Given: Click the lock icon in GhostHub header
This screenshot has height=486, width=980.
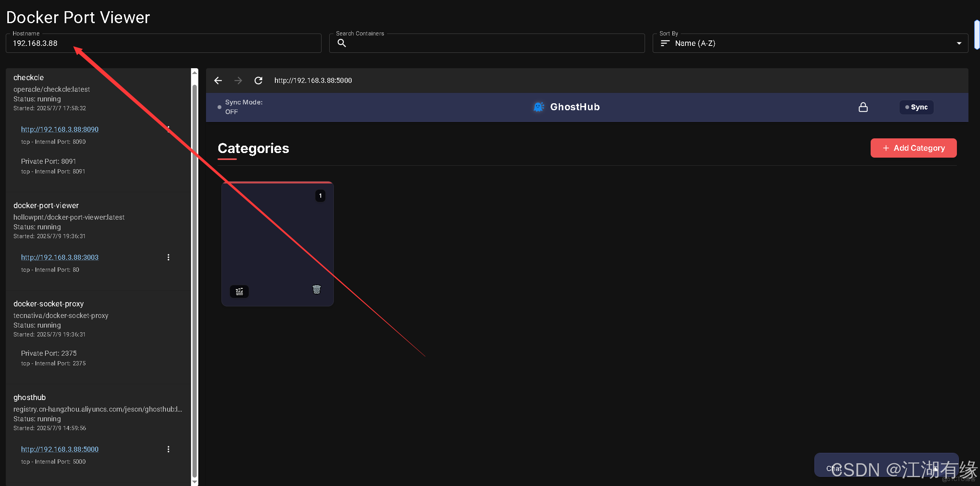Looking at the screenshot, I should tap(863, 107).
